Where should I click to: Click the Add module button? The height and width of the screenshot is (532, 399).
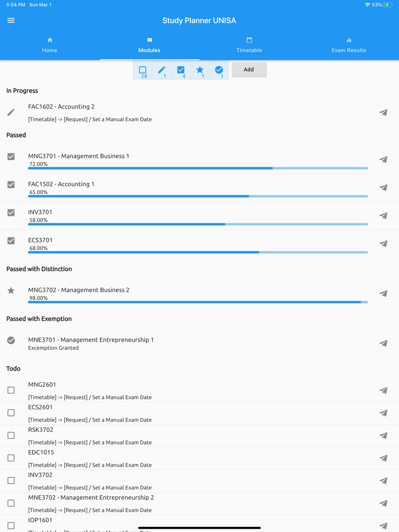point(249,69)
